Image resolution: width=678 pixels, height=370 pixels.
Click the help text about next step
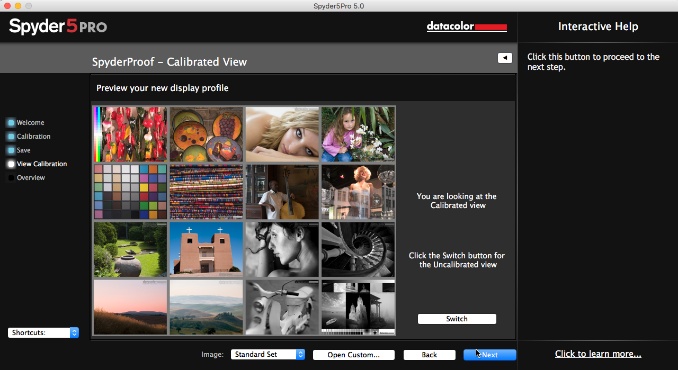click(593, 62)
